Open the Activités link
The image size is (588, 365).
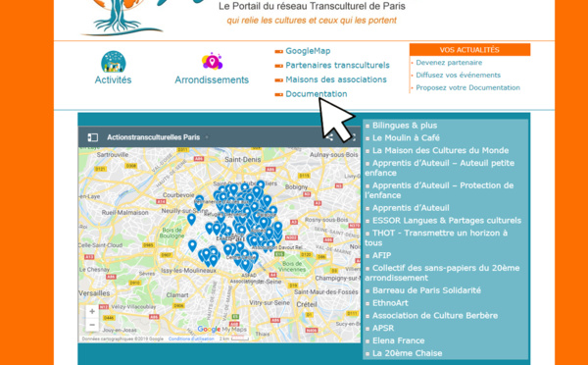[114, 80]
